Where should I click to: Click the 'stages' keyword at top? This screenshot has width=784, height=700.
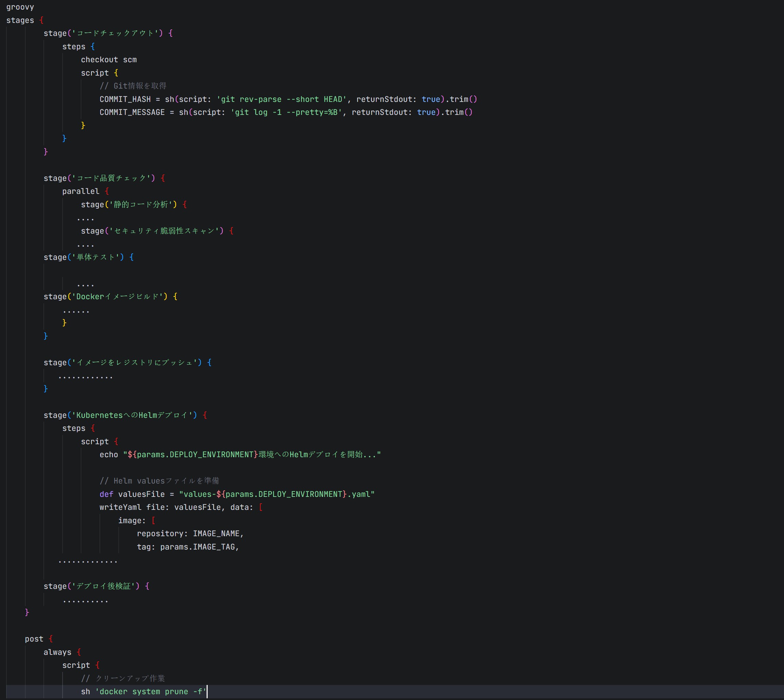click(20, 21)
